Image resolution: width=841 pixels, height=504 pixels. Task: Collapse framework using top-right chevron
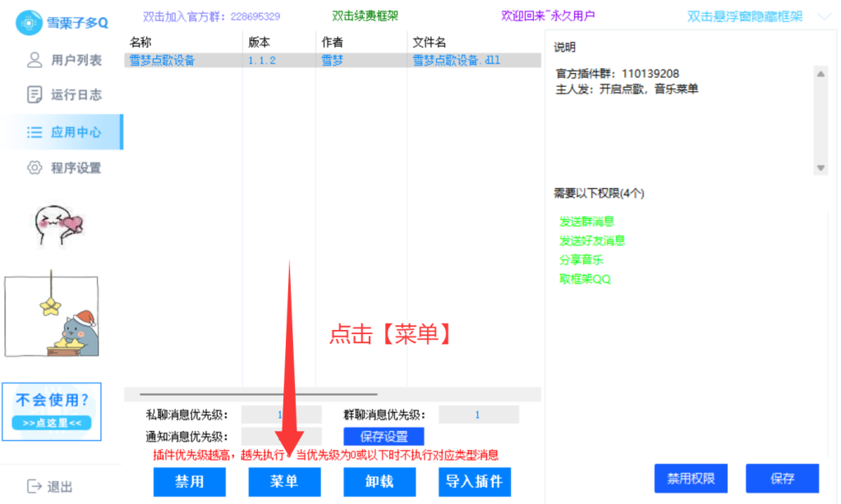(x=825, y=16)
